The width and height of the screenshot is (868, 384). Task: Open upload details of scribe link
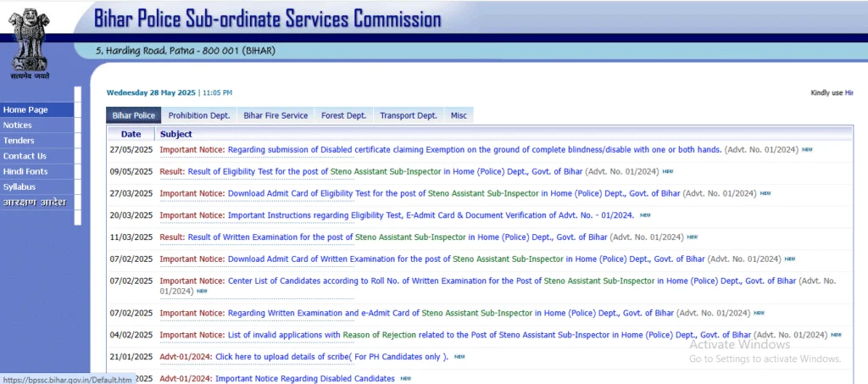click(x=331, y=357)
